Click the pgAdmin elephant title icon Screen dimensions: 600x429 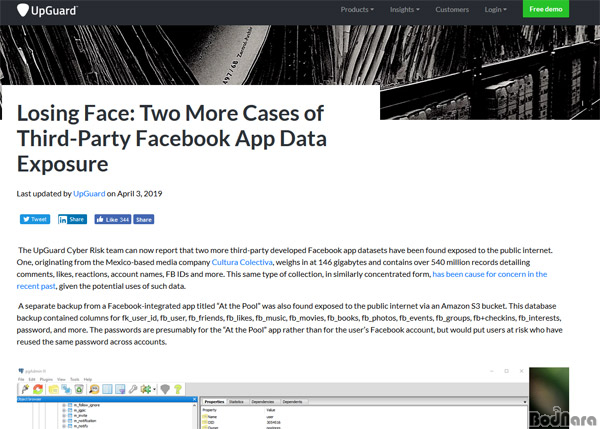(21, 370)
